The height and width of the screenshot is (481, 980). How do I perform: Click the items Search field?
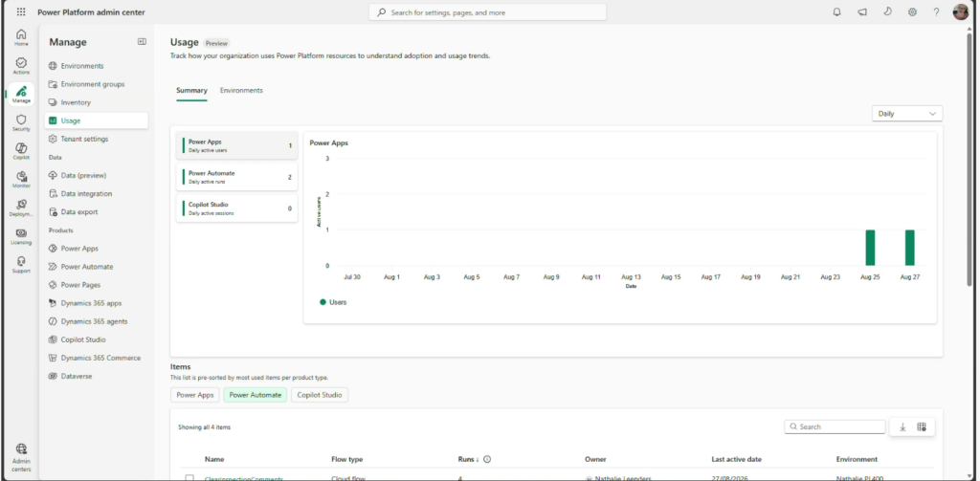(x=835, y=426)
